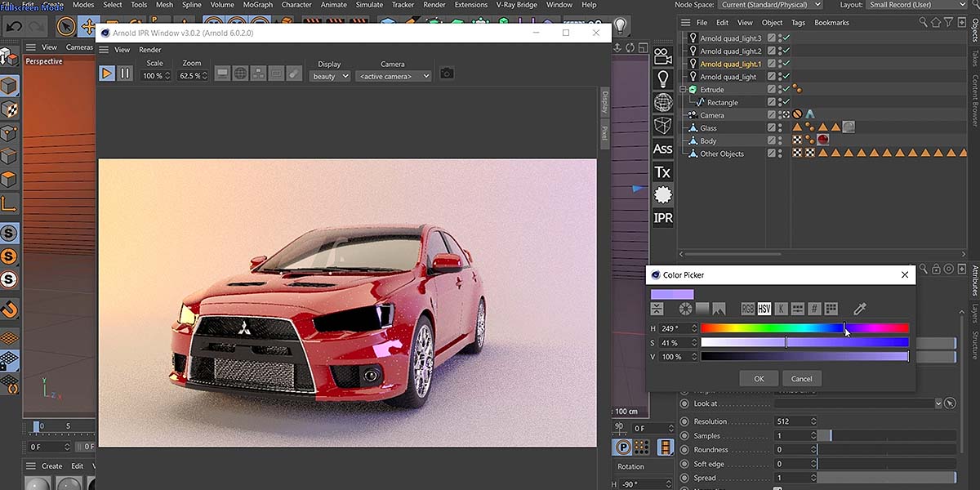Open the Object Manager Tags menu
The width and height of the screenshot is (980, 490).
798,23
